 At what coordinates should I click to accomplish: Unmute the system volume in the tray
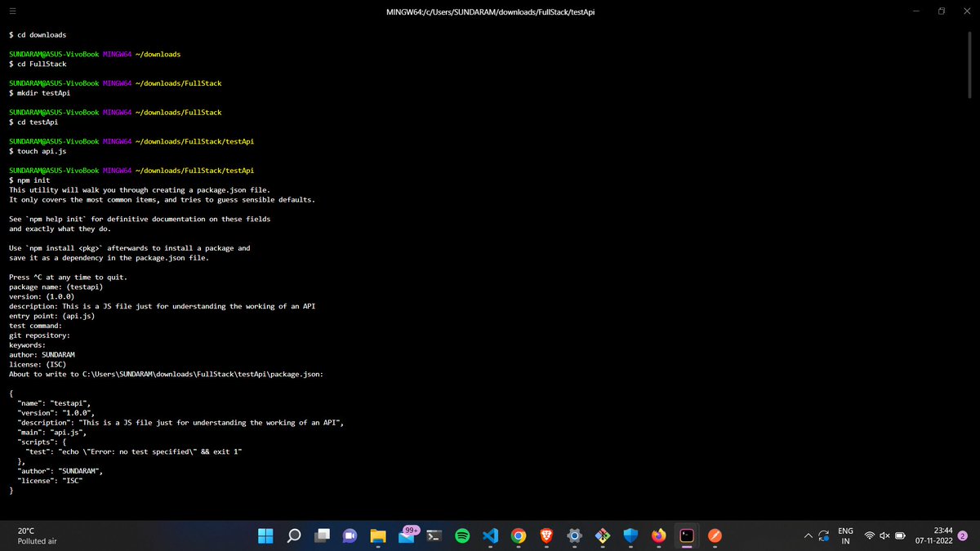click(884, 535)
